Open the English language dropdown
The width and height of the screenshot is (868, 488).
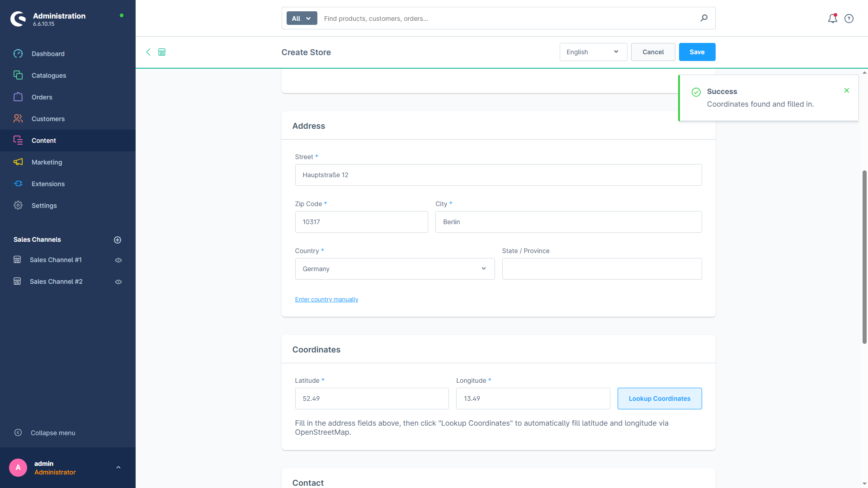593,52
